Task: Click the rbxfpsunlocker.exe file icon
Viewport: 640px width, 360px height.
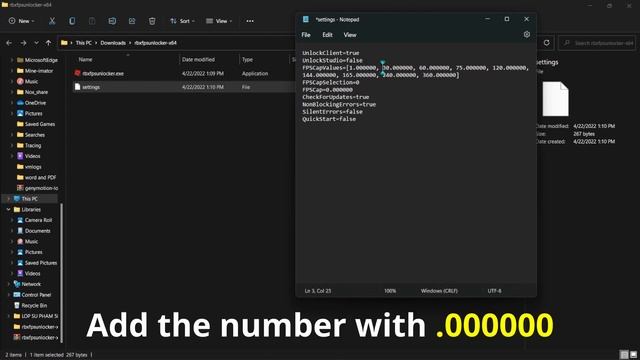Action: coord(78,73)
